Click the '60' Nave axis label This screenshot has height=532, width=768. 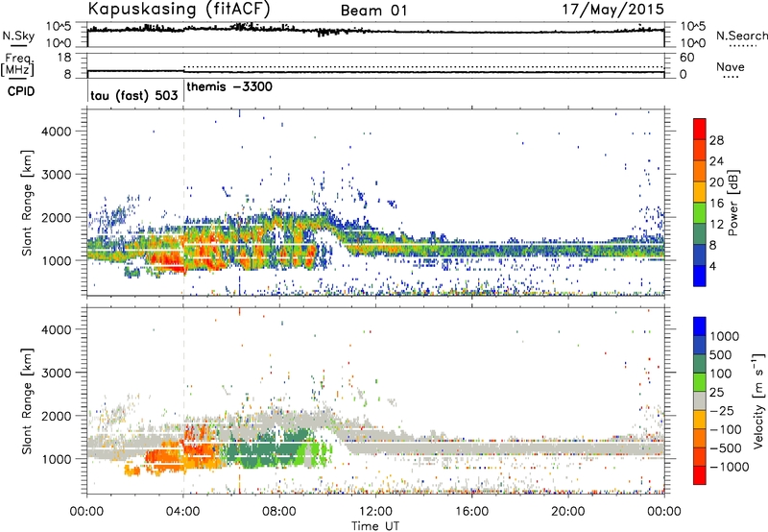click(x=686, y=58)
